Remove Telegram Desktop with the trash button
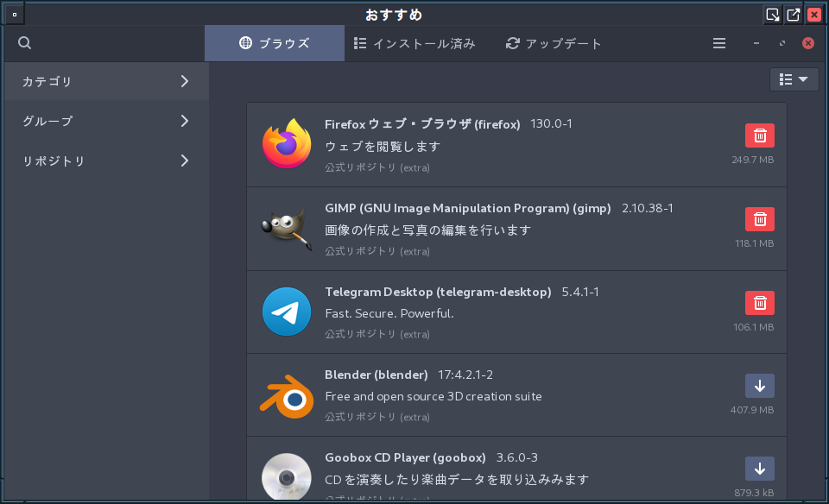Viewport: 829px width, 504px height. coord(760,303)
